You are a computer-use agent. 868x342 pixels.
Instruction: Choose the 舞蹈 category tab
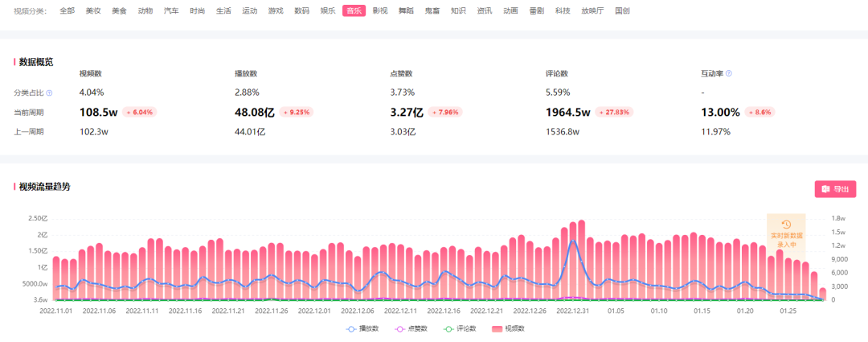(406, 11)
